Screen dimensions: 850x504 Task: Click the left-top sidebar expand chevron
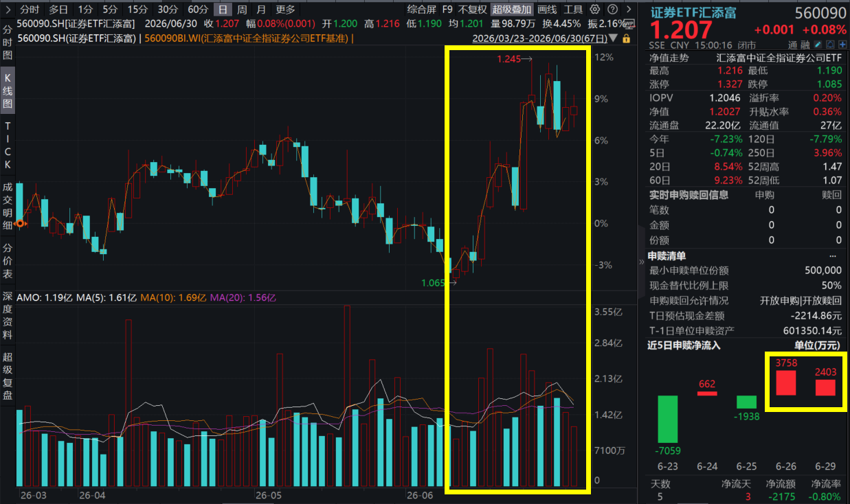click(8, 10)
